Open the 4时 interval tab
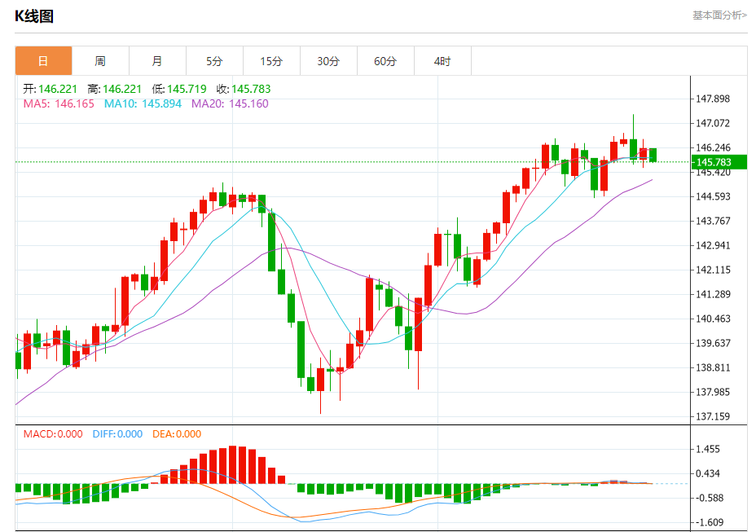This screenshot has height=532, width=756. click(442, 61)
